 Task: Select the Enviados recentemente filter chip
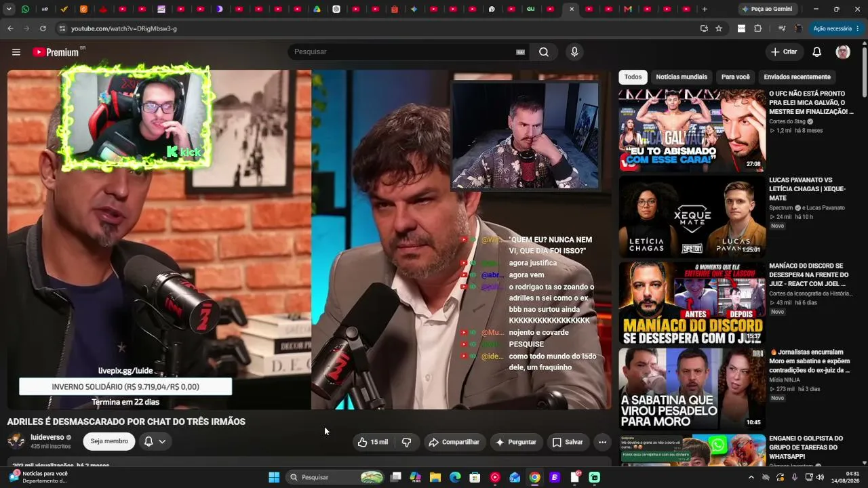coord(797,77)
